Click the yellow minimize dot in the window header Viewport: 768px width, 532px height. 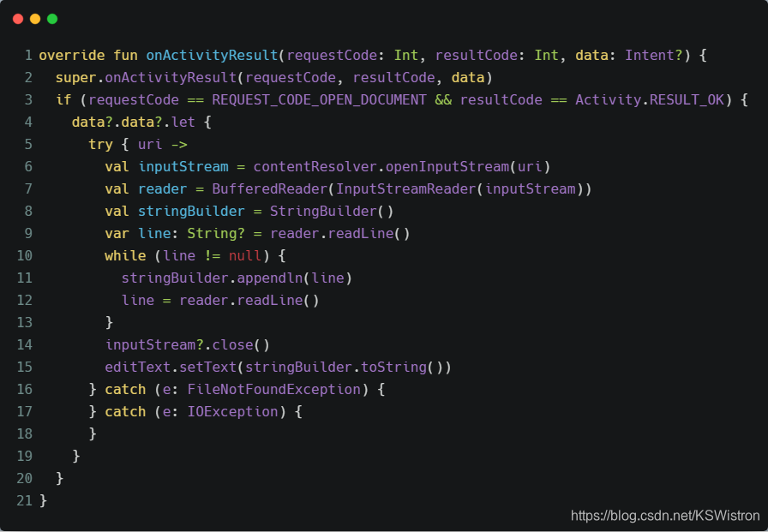coord(35,19)
